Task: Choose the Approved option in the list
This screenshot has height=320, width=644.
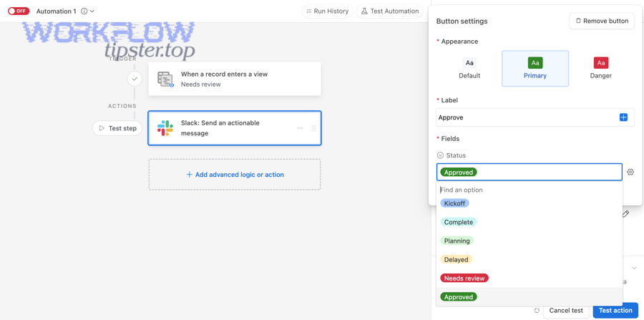Action: click(x=529, y=296)
